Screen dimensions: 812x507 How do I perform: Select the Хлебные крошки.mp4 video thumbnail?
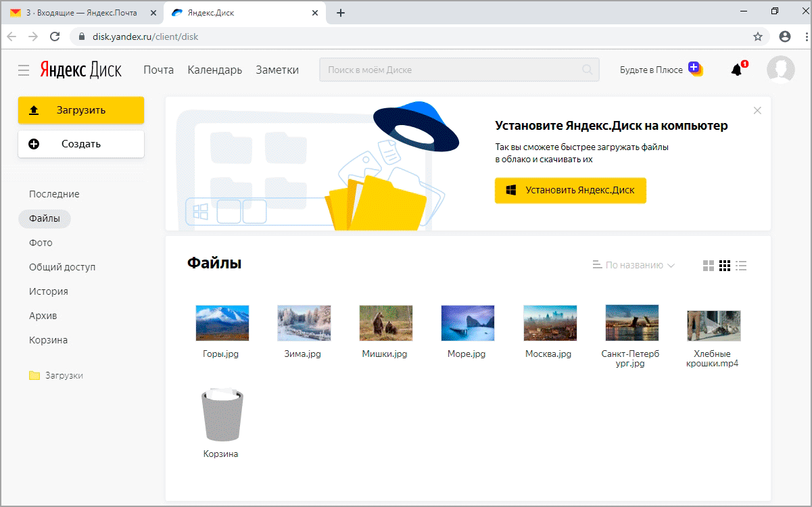click(713, 325)
